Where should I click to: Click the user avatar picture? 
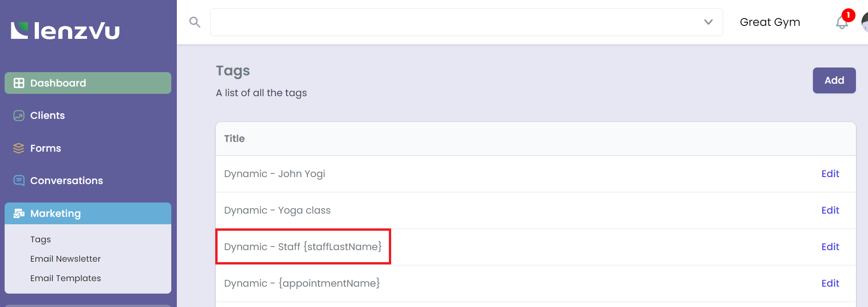pos(864,22)
